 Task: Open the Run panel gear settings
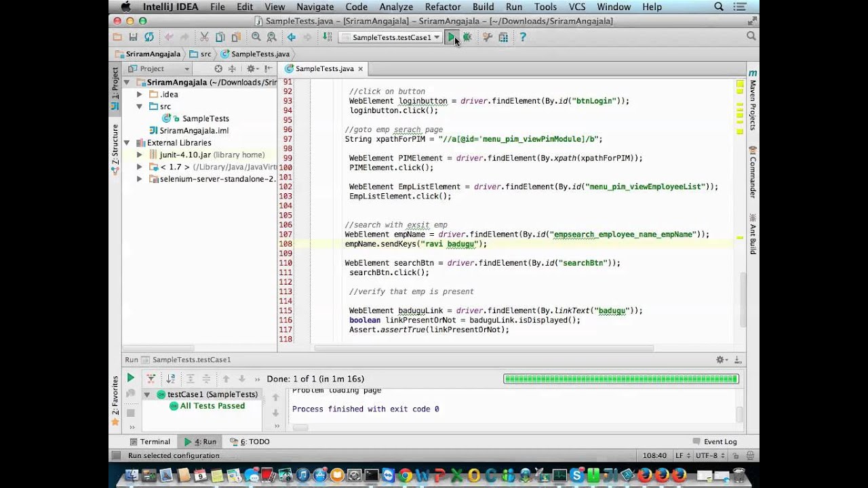[721, 360]
